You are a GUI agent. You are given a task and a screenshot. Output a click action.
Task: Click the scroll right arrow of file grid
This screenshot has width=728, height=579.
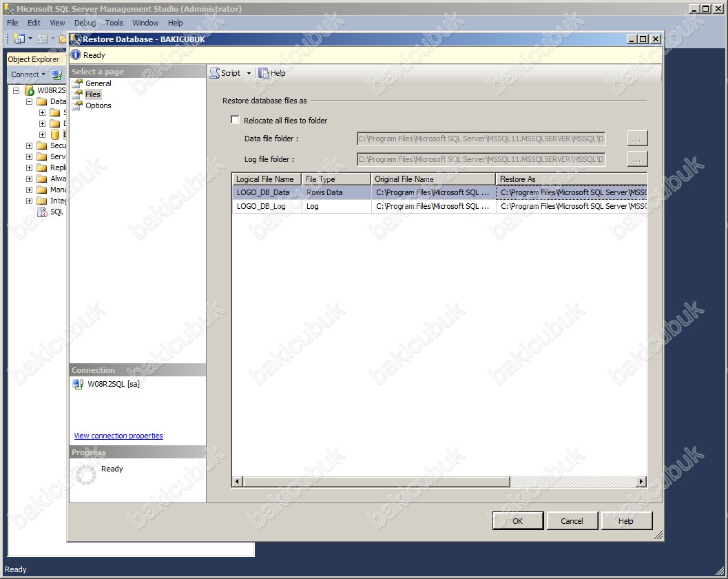[642, 481]
